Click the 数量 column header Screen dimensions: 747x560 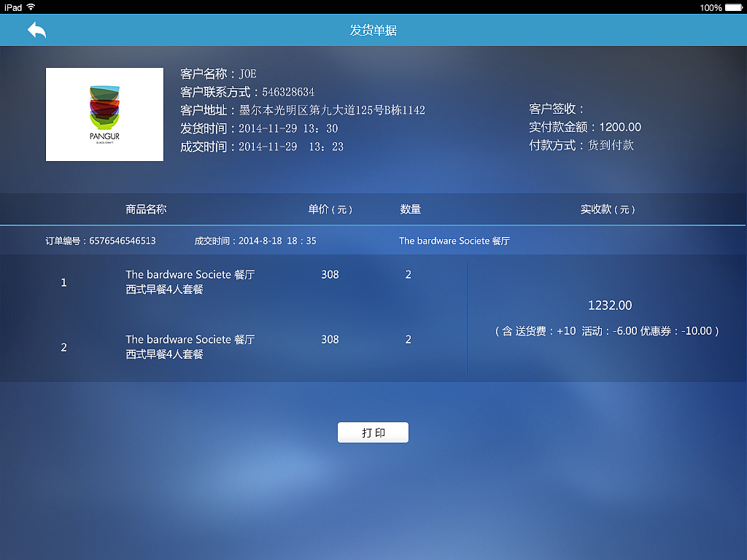click(x=410, y=209)
